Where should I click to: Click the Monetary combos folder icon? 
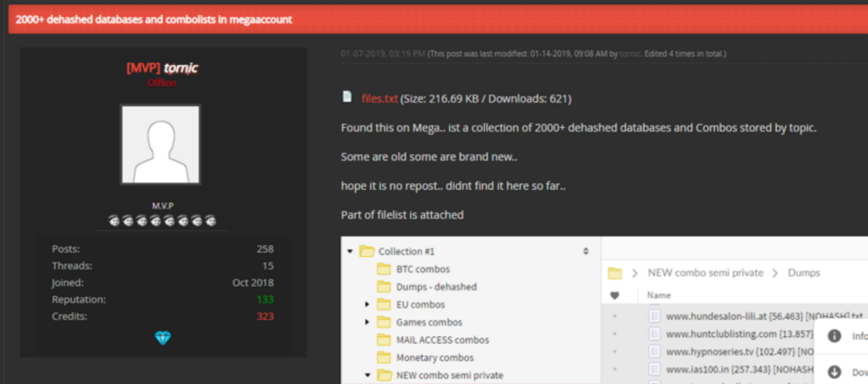(x=384, y=357)
